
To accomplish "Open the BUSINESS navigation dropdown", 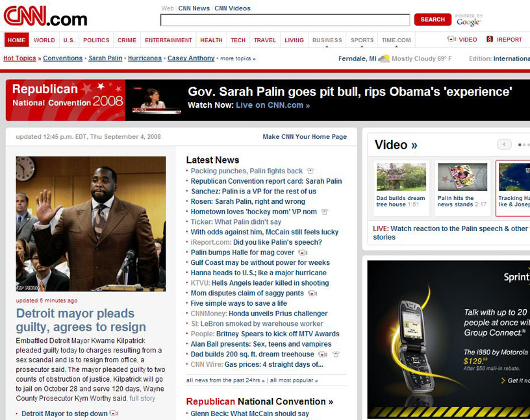I will click(327, 40).
